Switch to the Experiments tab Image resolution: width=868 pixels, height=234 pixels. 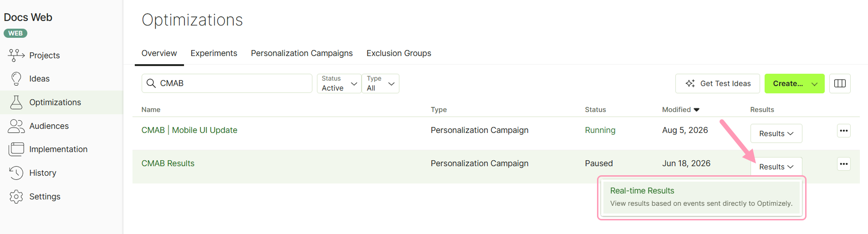(x=214, y=53)
